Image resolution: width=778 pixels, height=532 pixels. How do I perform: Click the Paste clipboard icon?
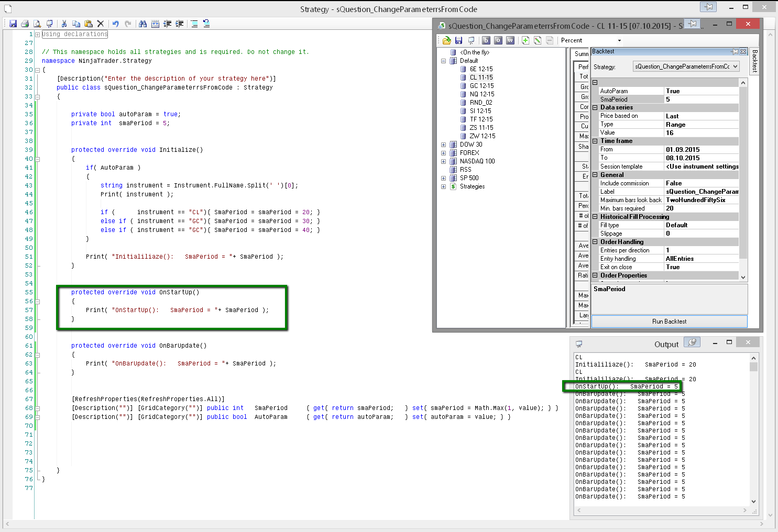(88, 24)
